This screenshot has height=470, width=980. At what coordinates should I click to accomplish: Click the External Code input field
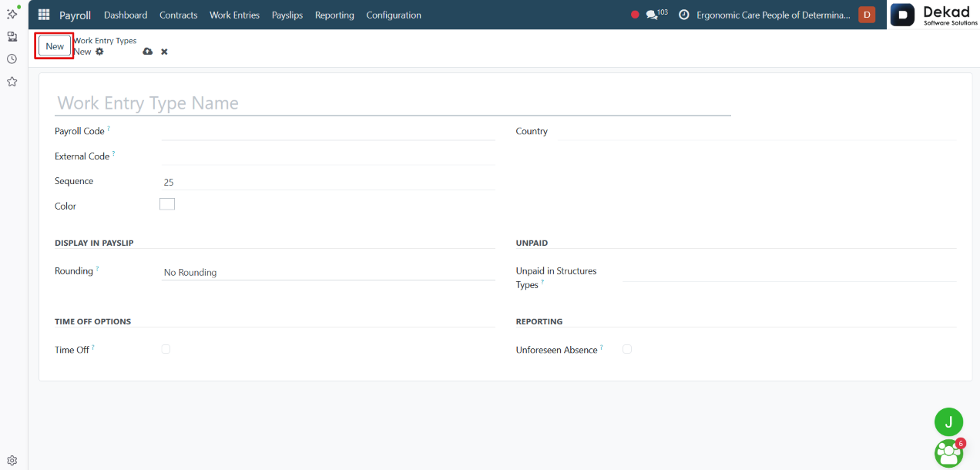click(x=328, y=156)
